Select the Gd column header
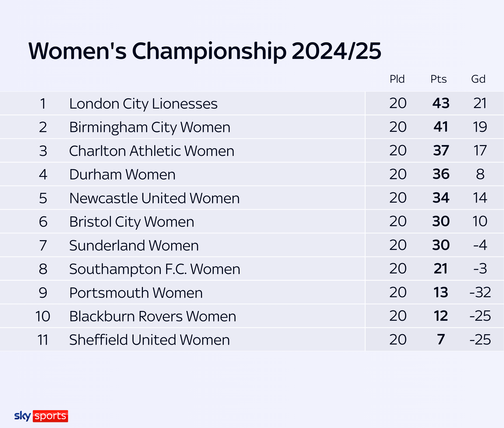Screen dimensions: 504x428 tap(478, 79)
